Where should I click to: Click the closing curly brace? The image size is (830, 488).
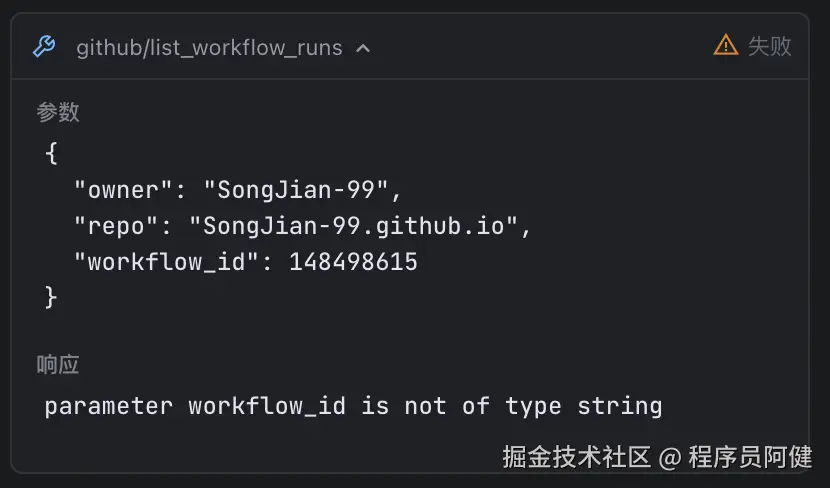point(52,297)
